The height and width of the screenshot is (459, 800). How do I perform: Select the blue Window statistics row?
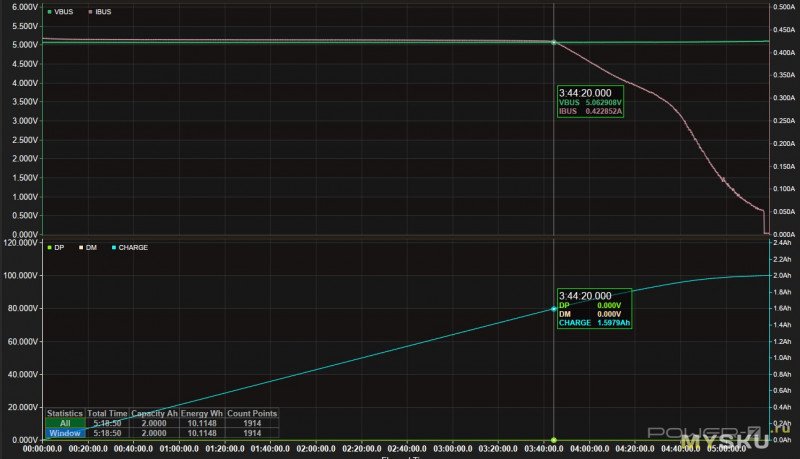click(65, 433)
